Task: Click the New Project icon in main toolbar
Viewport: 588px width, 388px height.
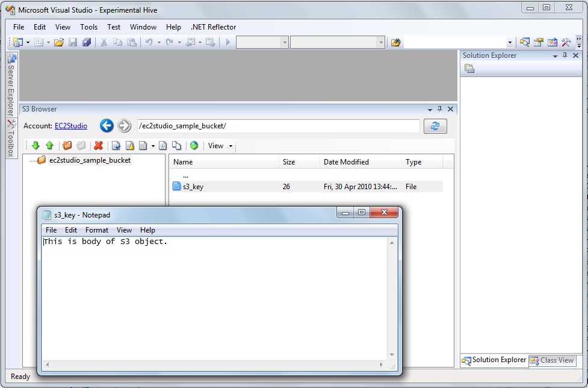Action: point(18,42)
